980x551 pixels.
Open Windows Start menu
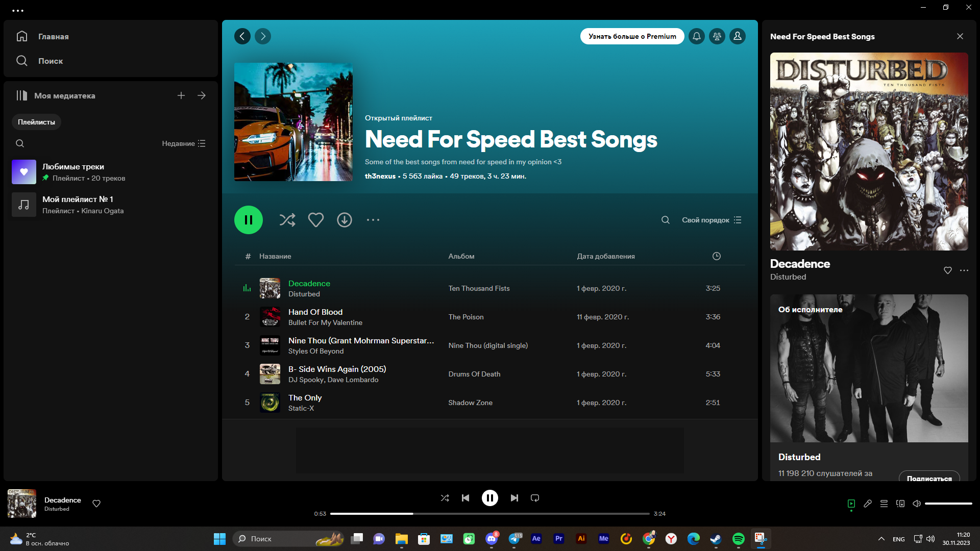pyautogui.click(x=219, y=539)
